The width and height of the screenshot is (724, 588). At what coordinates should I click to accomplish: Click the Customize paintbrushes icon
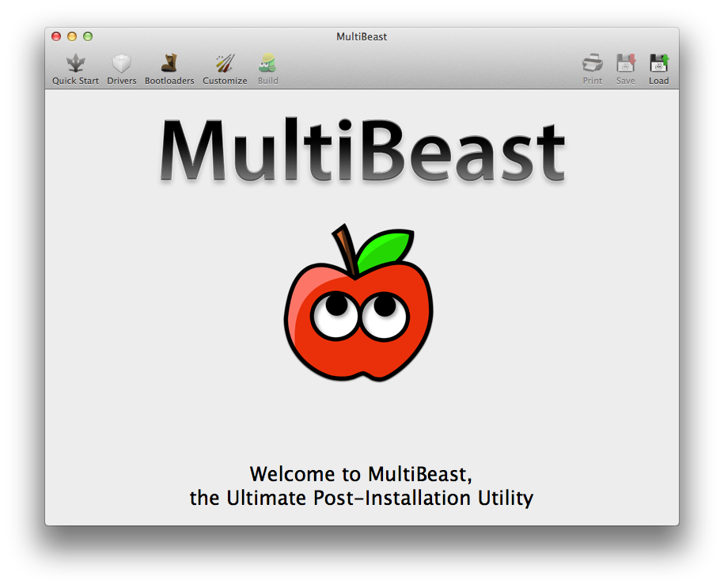pyautogui.click(x=225, y=64)
